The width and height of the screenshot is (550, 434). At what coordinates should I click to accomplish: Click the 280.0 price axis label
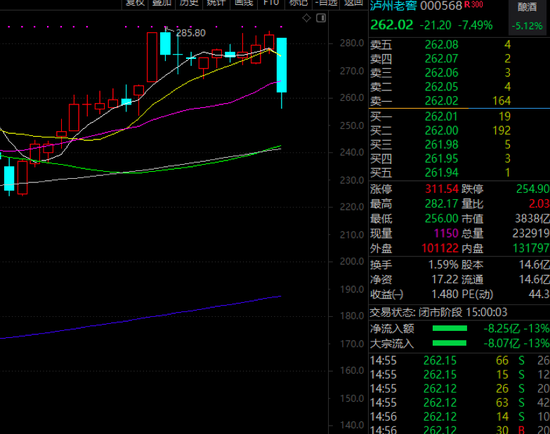click(352, 43)
